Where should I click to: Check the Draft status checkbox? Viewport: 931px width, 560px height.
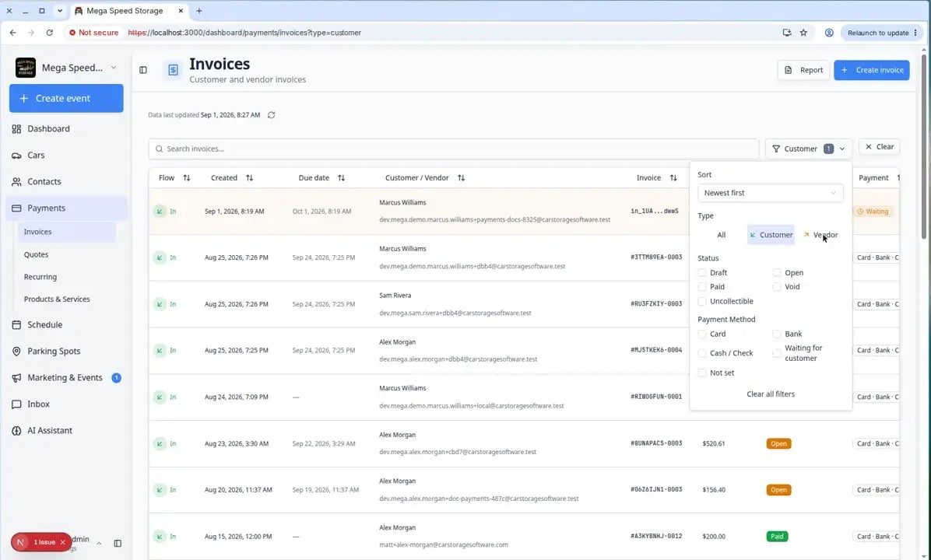point(702,273)
